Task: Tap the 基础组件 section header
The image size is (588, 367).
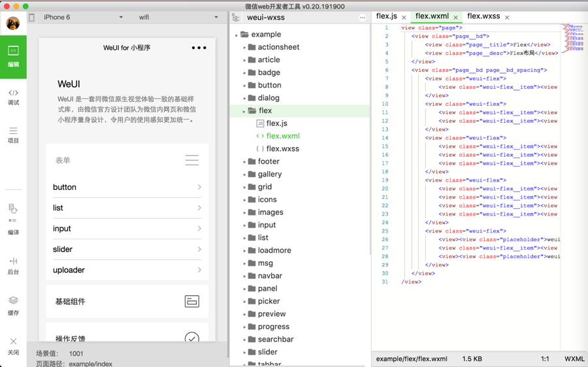Action: click(x=127, y=302)
